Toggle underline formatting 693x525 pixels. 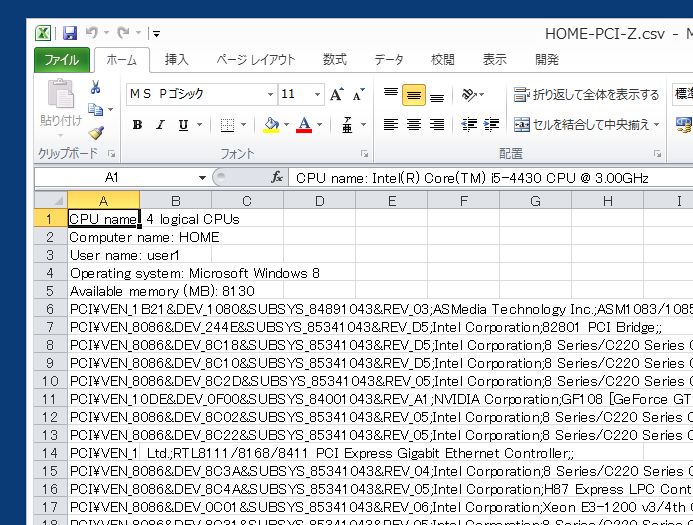click(x=183, y=125)
